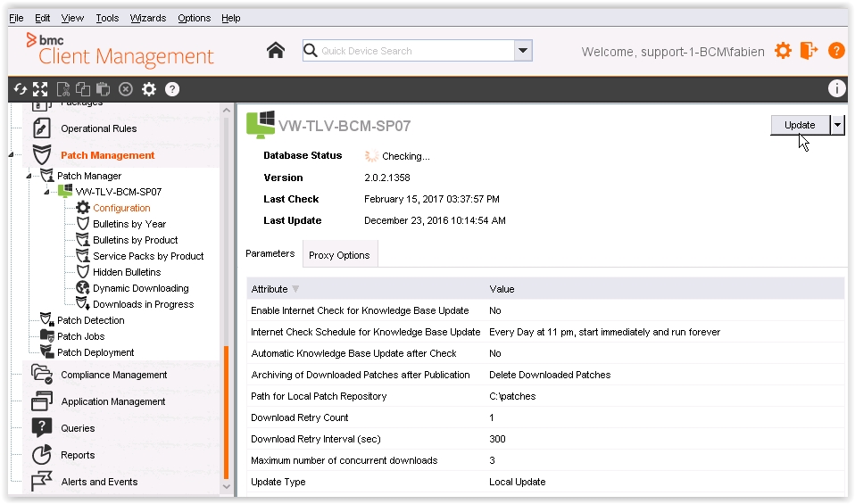855x504 pixels.
Task: Open Patch Jobs node
Action: 80,336
